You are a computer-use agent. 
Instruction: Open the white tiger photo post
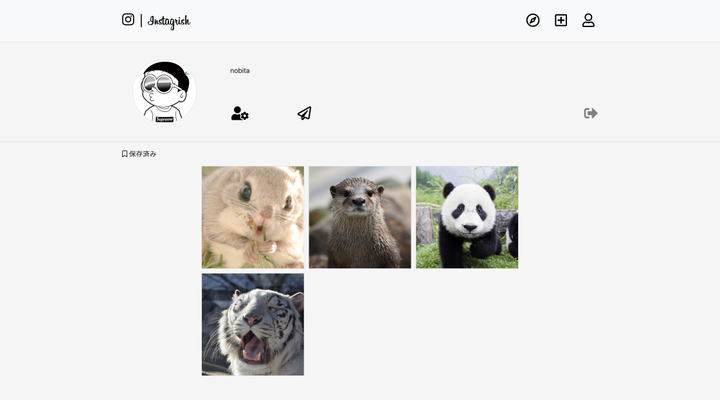click(253, 325)
